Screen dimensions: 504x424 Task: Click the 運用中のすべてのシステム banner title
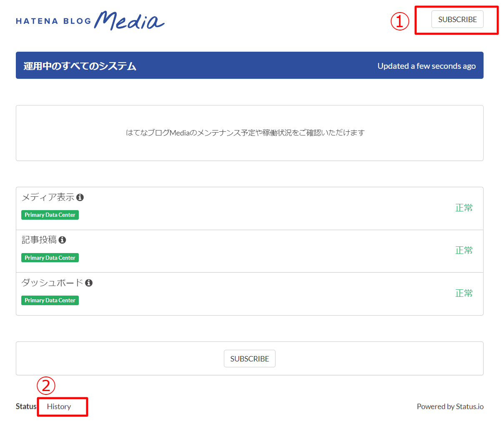[x=80, y=66]
